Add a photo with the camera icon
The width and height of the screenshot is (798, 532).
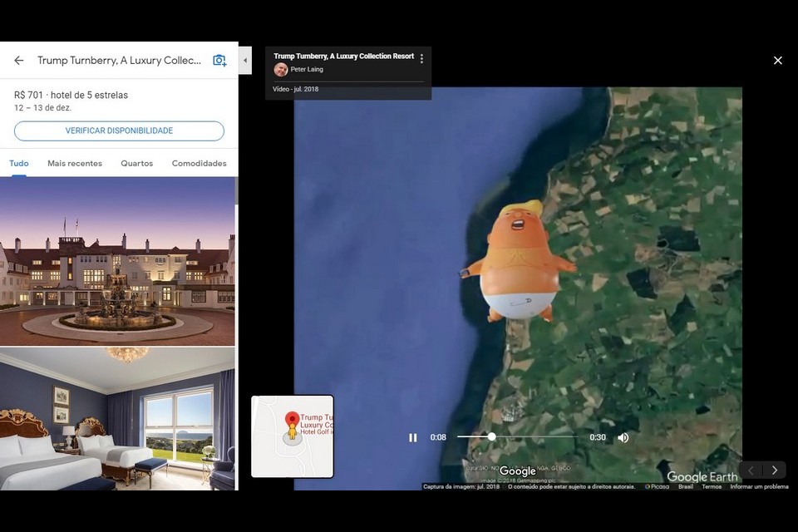pyautogui.click(x=219, y=61)
